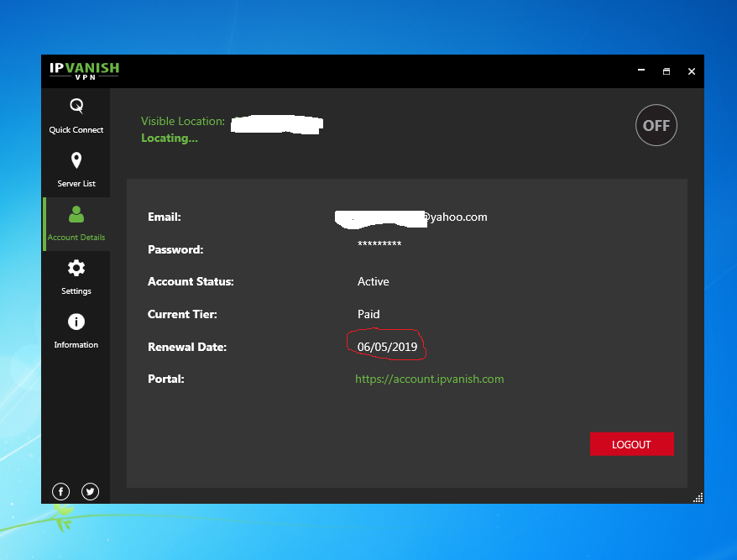The image size is (737, 560).
Task: Click the Paid tier value
Action: click(x=368, y=314)
